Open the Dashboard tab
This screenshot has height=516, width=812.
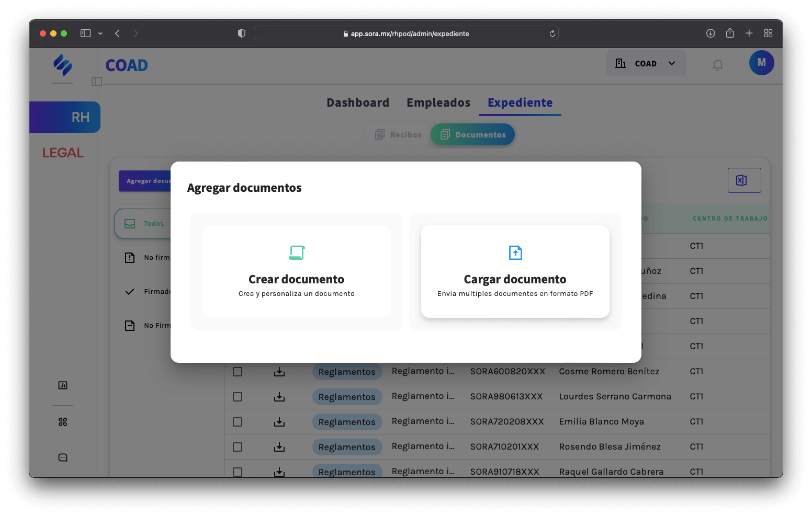(x=358, y=102)
